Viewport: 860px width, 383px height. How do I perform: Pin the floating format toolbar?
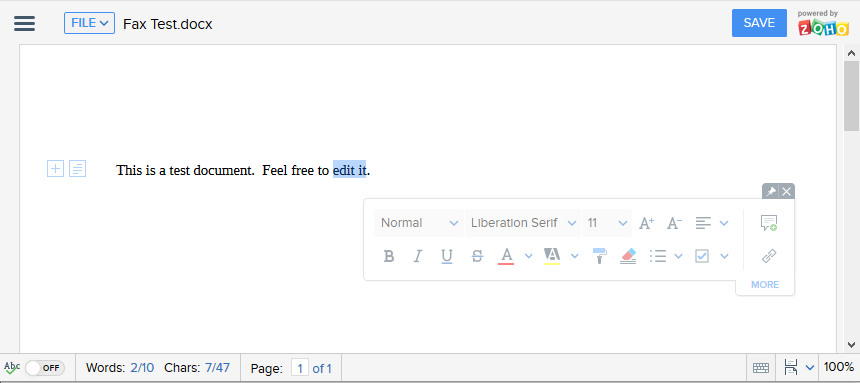771,192
